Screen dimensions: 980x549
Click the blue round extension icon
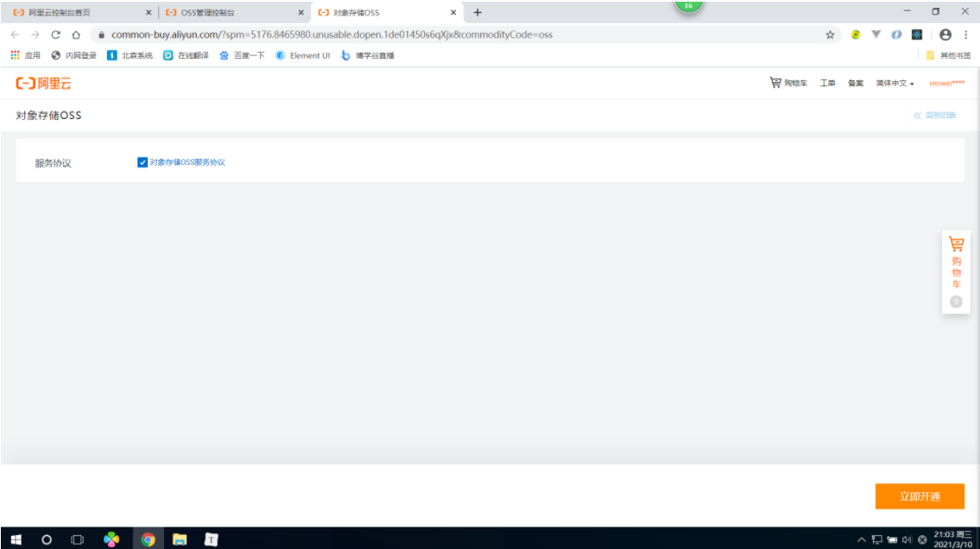click(896, 35)
